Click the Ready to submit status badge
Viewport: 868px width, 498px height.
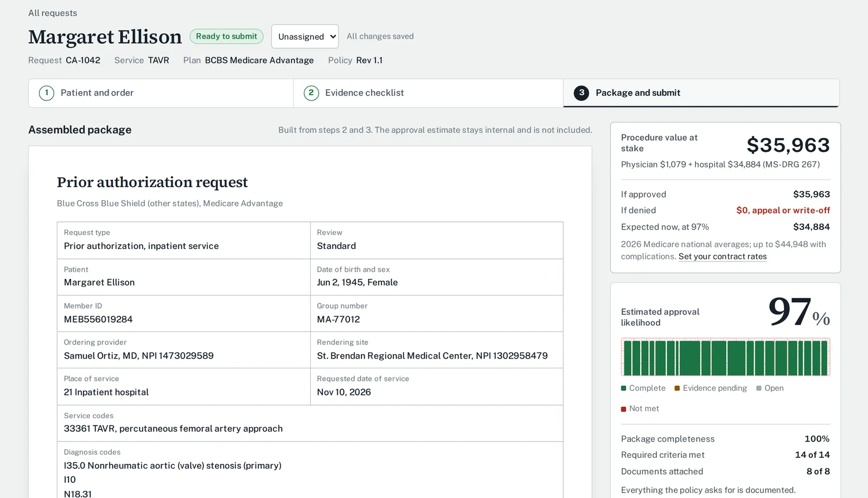point(226,36)
